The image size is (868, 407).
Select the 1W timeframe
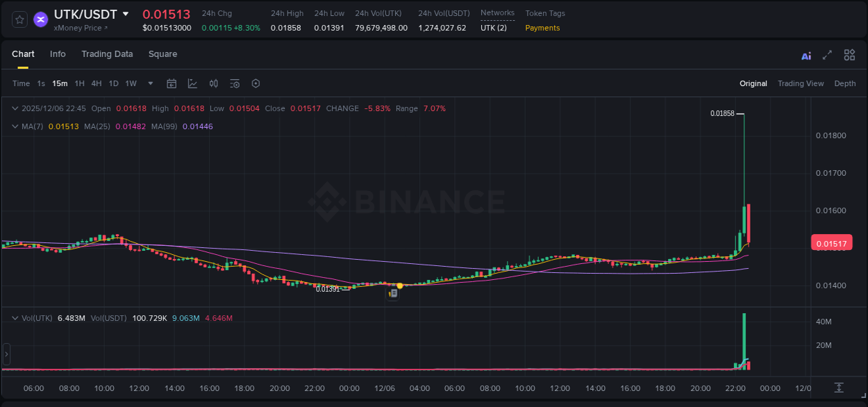(131, 83)
